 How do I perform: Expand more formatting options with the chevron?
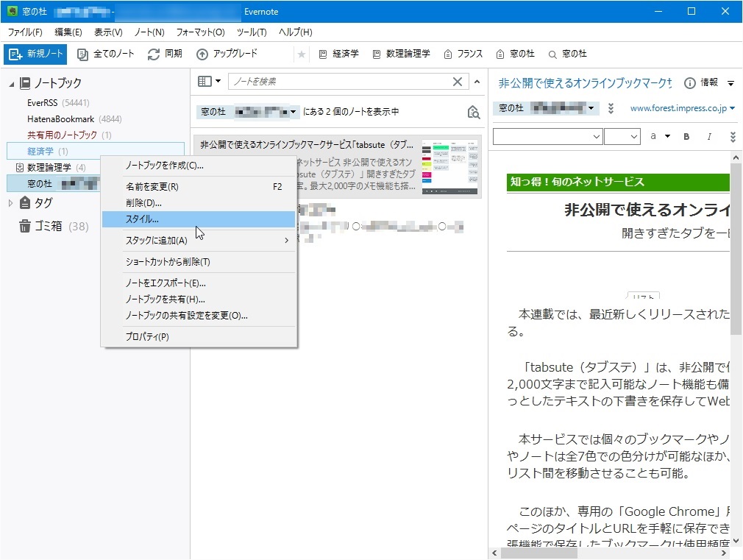pos(732,137)
